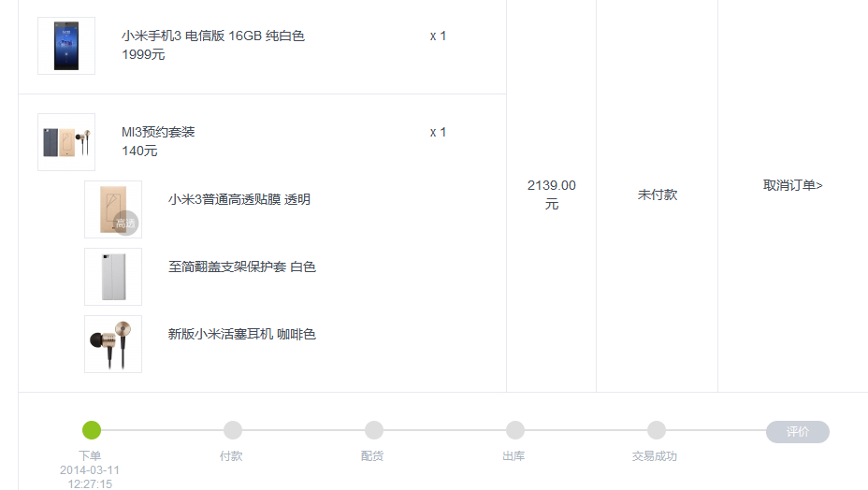868x490 pixels.
Task: Click the 未付款 payment status text
Action: click(658, 195)
